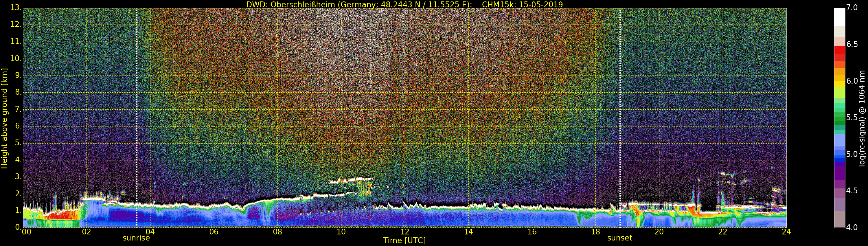
Task: Click the 'sunrise' label below the time axis
Action: [x=136, y=238]
